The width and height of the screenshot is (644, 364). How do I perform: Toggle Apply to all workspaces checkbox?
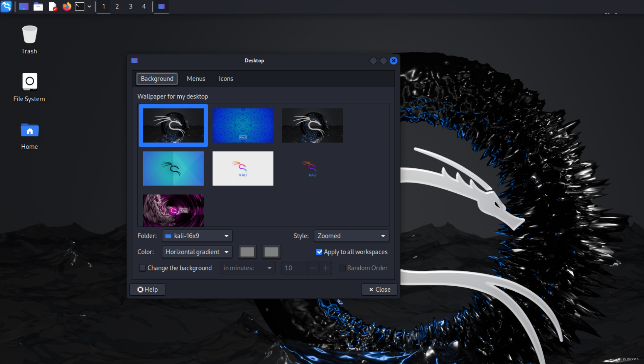coord(319,252)
